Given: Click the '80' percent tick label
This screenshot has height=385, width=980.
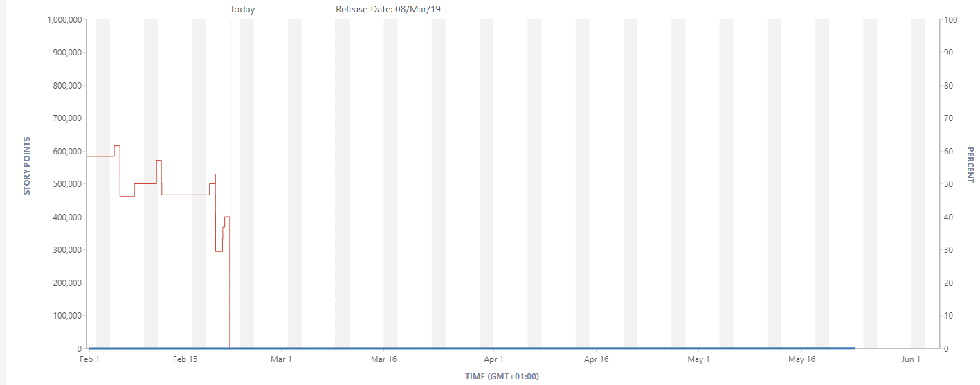Looking at the screenshot, I should tap(948, 86).
